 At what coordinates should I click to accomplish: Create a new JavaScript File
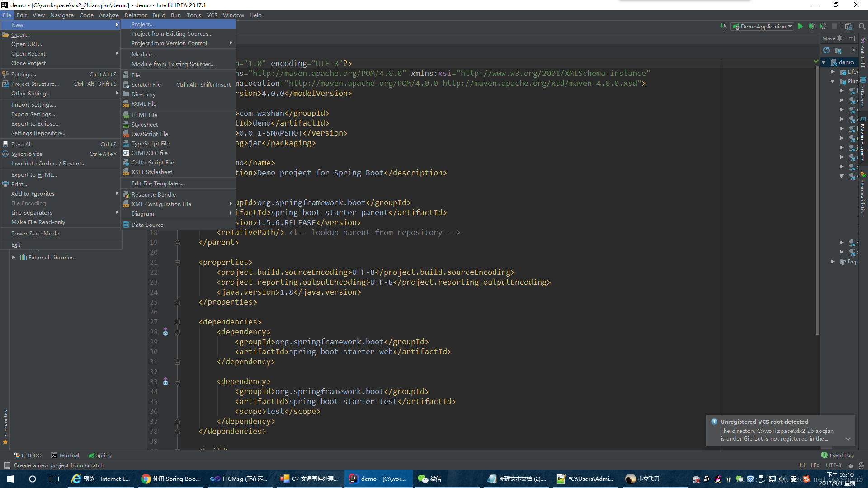179,134
